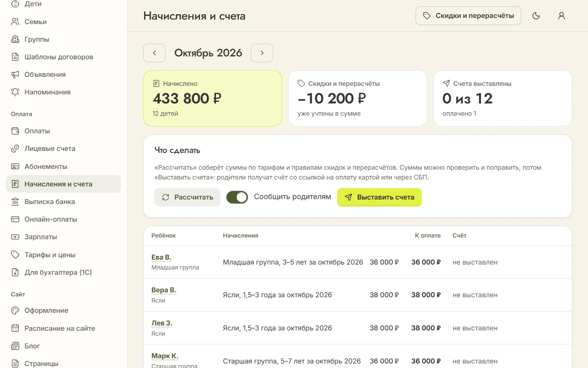Click the Расписание на сайте calendar icon
The width and height of the screenshot is (588, 368).
coord(15,328)
